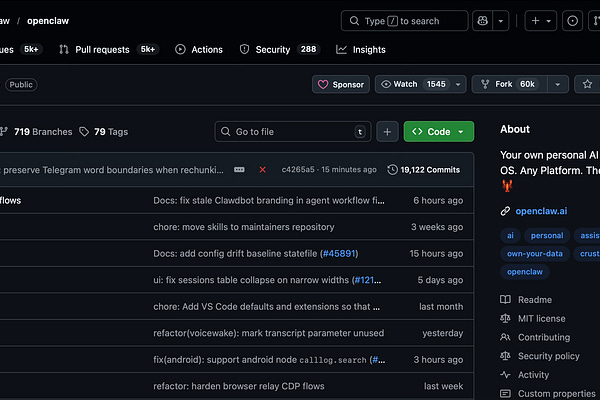This screenshot has width=600, height=400.
Task: Focus the Type / to search box
Action: tap(404, 21)
